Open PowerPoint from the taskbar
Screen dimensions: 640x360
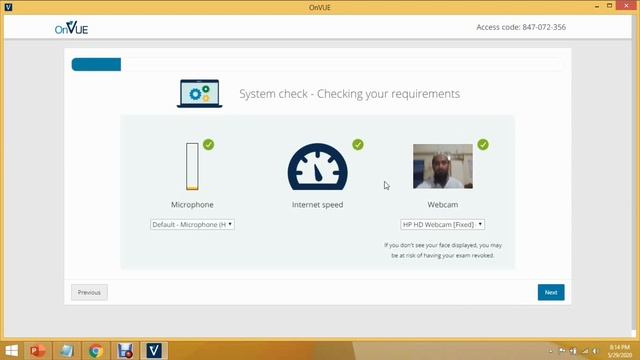click(38, 351)
